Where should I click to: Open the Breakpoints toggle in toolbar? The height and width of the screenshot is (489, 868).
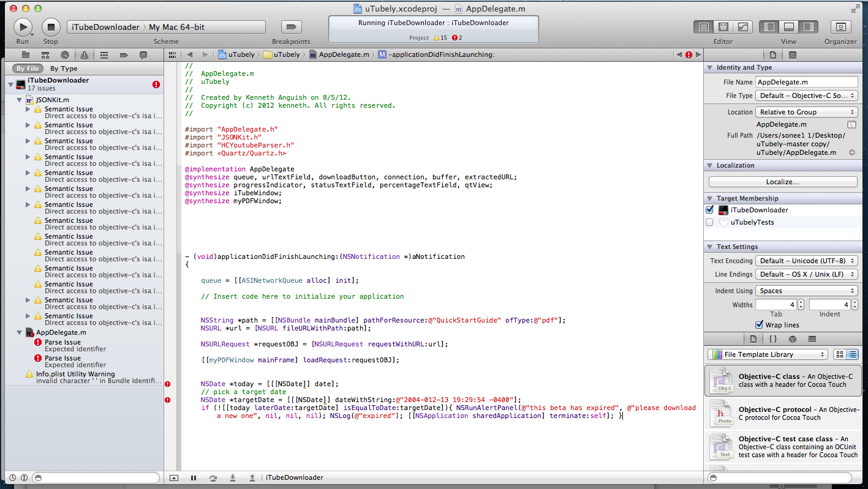click(291, 27)
